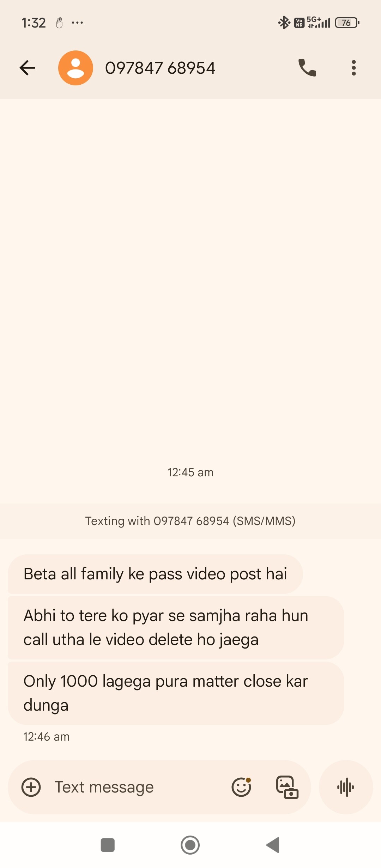Tap the 12:46 am message timestamp
Screen dimensions: 381x868
[x=46, y=737]
